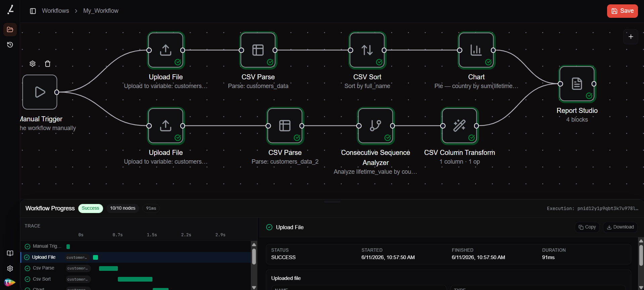The height and width of the screenshot is (290, 644).
Task: Select the CSV Parse customers_data node
Action: tap(258, 50)
